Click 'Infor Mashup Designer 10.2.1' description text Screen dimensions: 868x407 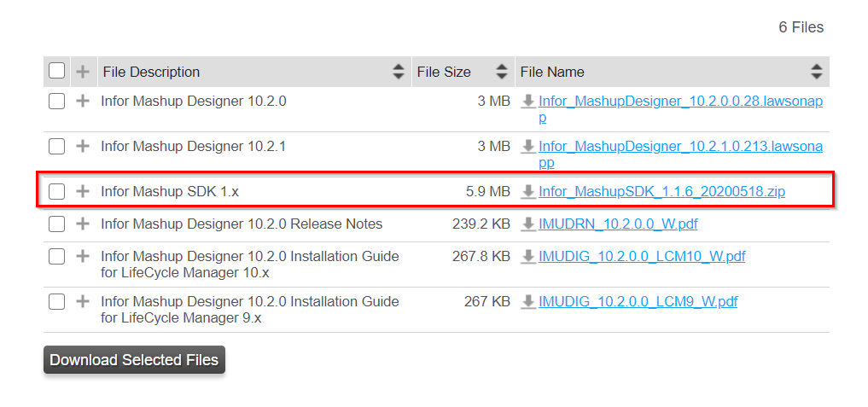(x=193, y=146)
